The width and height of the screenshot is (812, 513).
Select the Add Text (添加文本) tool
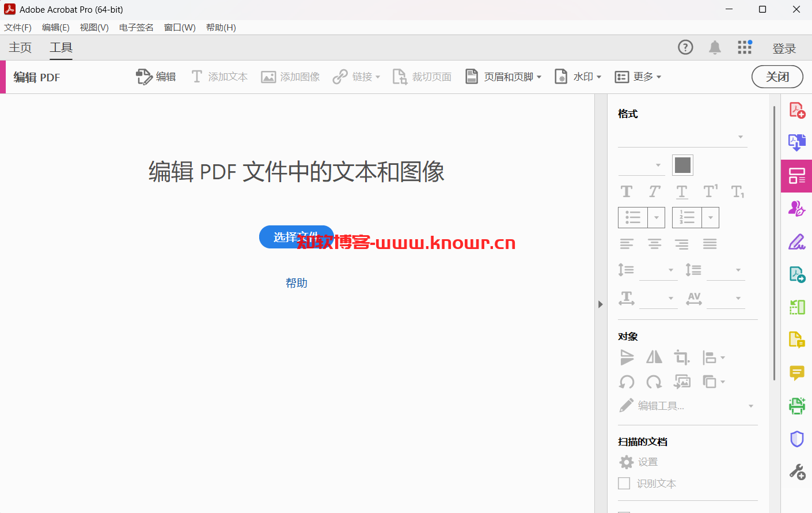pos(219,77)
